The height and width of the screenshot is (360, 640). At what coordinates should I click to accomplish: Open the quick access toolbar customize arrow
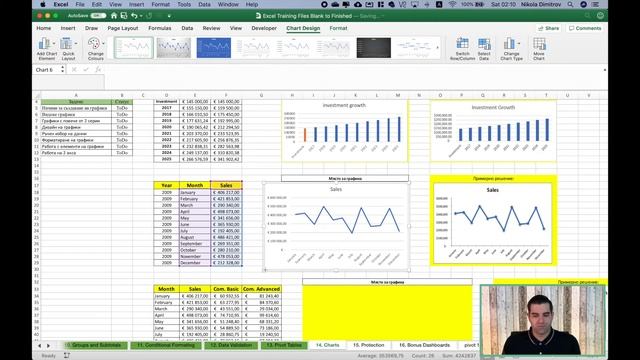169,16
